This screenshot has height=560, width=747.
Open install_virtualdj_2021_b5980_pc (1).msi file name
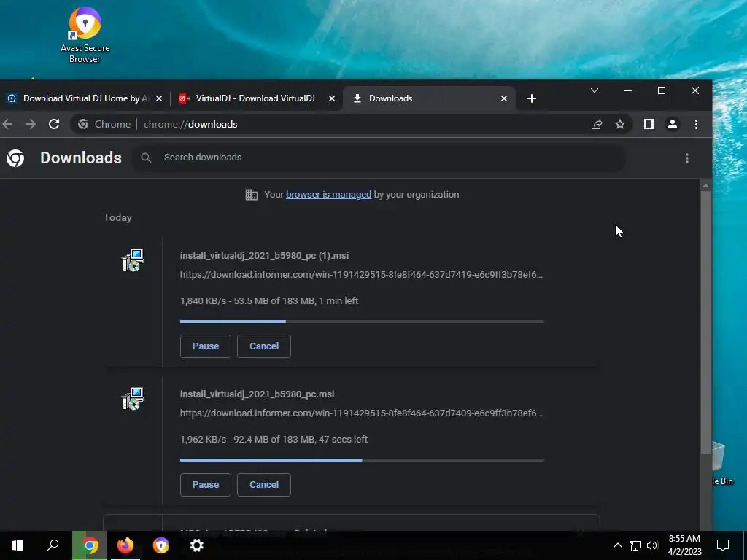pyautogui.click(x=264, y=256)
